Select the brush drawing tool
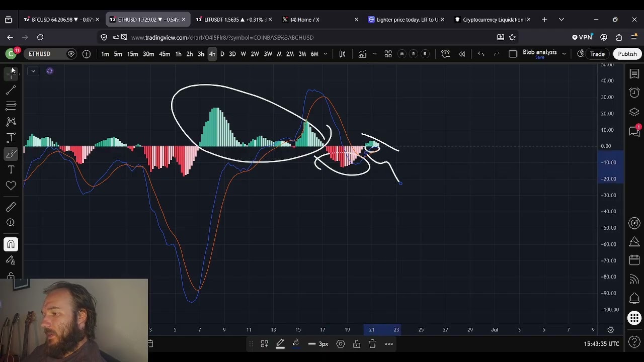 coord(11,154)
